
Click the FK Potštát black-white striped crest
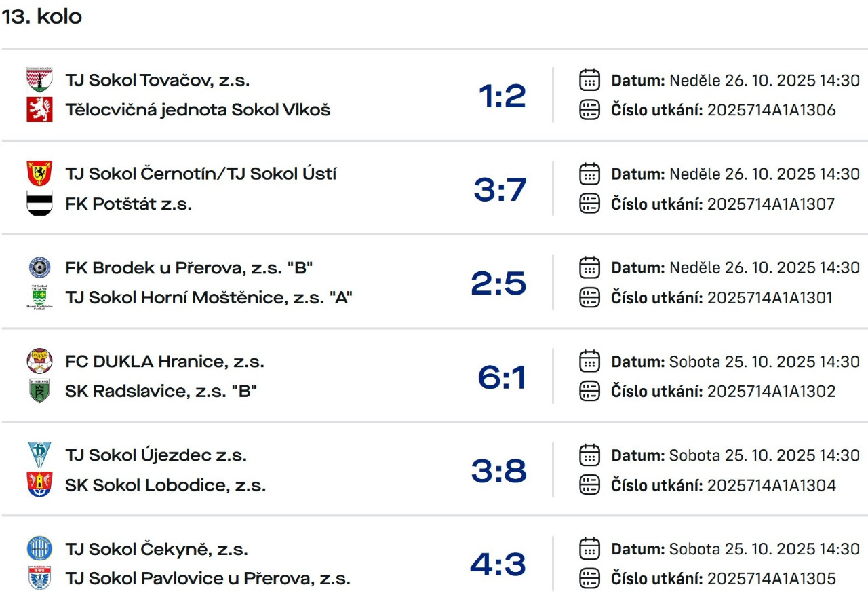39,204
